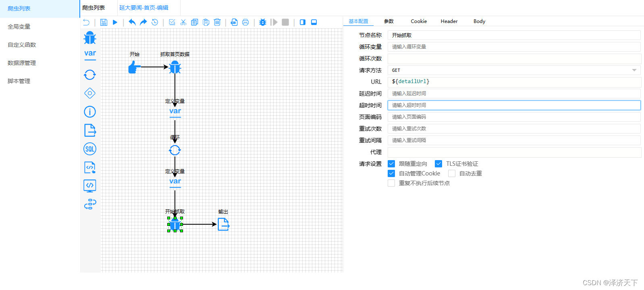The image size is (644, 290).
Task: Cut the selected node with scissors icon
Action: click(x=183, y=22)
